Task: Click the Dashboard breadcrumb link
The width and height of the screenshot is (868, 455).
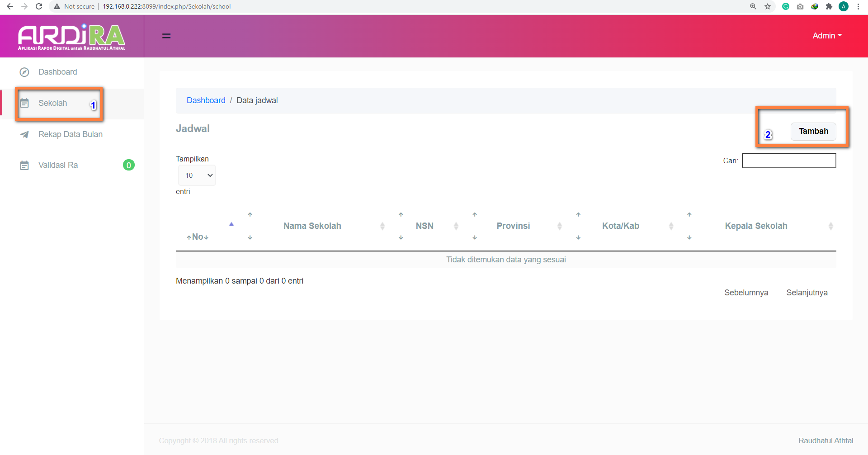Action: pos(206,100)
